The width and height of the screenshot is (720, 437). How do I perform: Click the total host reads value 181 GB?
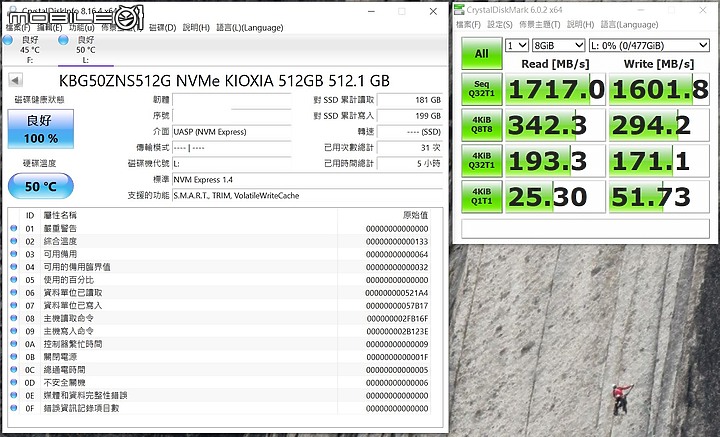[x=410, y=100]
